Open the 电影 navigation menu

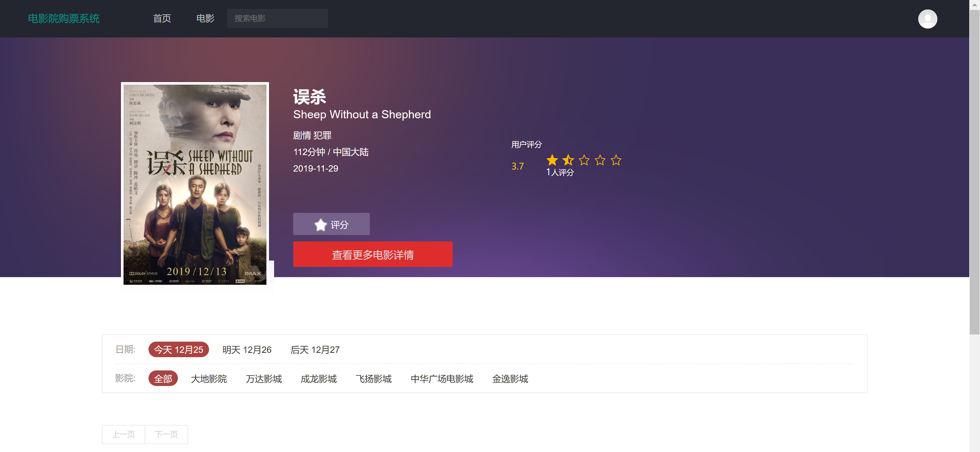[x=205, y=18]
